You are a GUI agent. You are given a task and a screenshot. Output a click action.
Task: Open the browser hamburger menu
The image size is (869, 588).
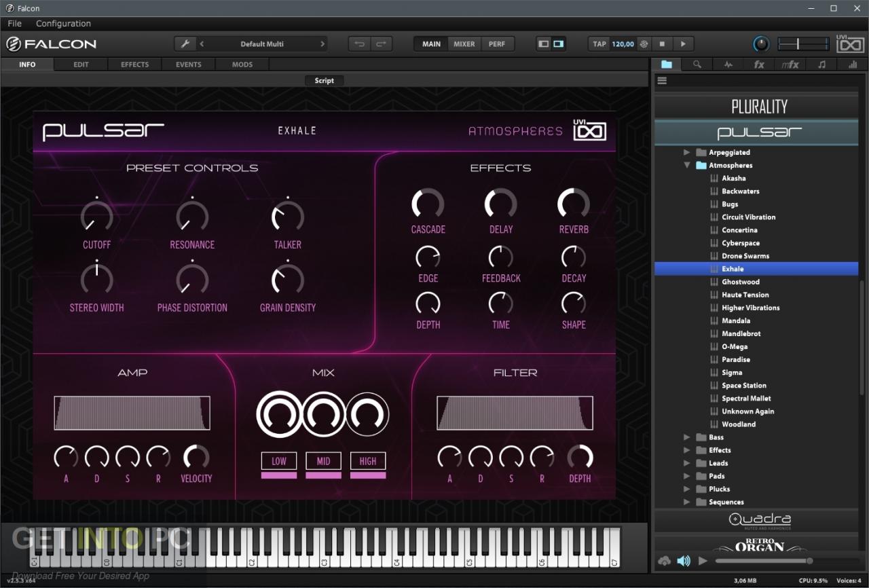point(662,80)
